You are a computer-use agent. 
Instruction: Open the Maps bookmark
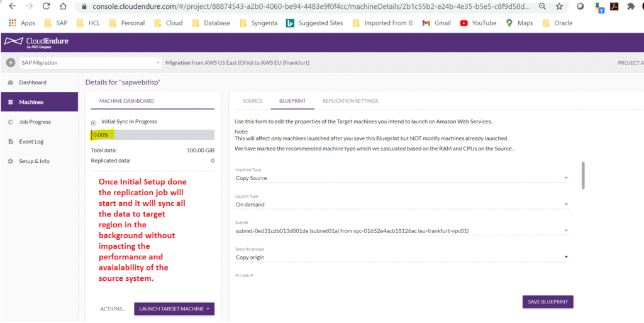(519, 23)
